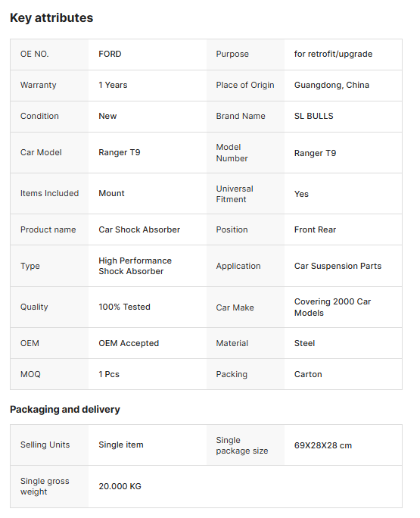Select Ranger T9 under Model Number
This screenshot has height=518, width=420.
coord(315,153)
